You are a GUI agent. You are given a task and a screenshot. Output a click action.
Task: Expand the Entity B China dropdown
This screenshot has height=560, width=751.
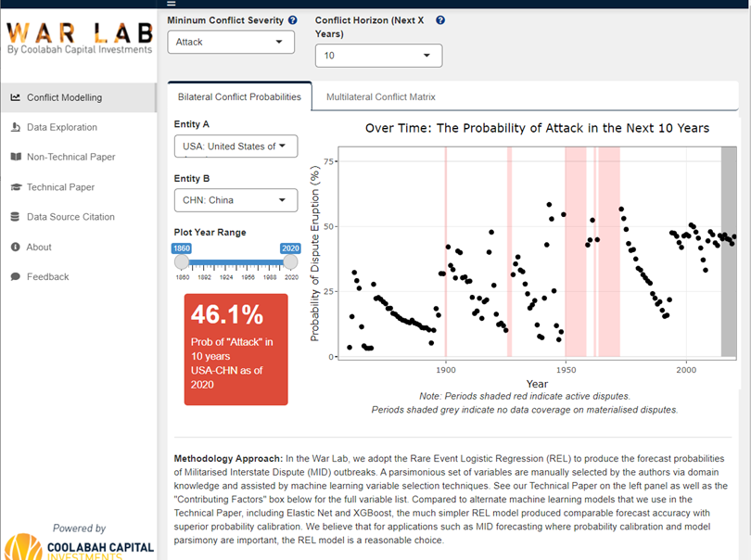(235, 200)
